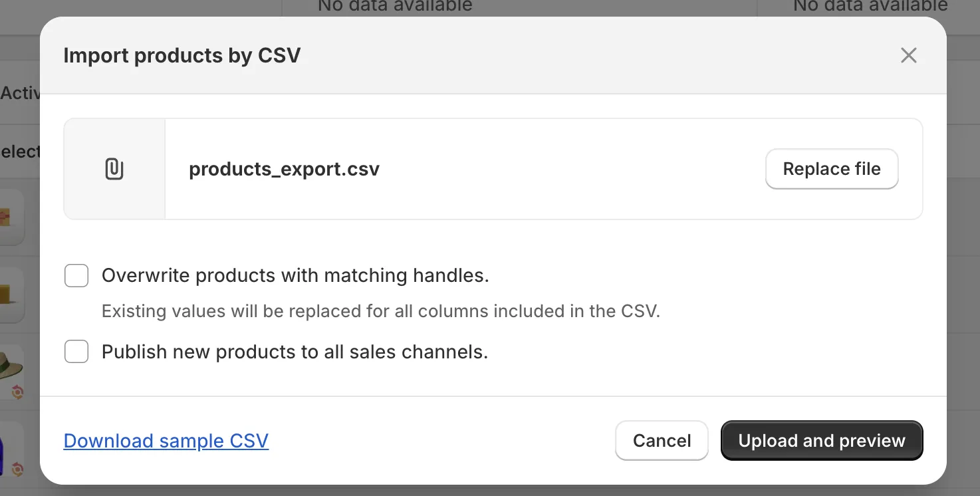The width and height of the screenshot is (980, 496).
Task: Enable publish new products to all sales channels
Action: (x=76, y=352)
